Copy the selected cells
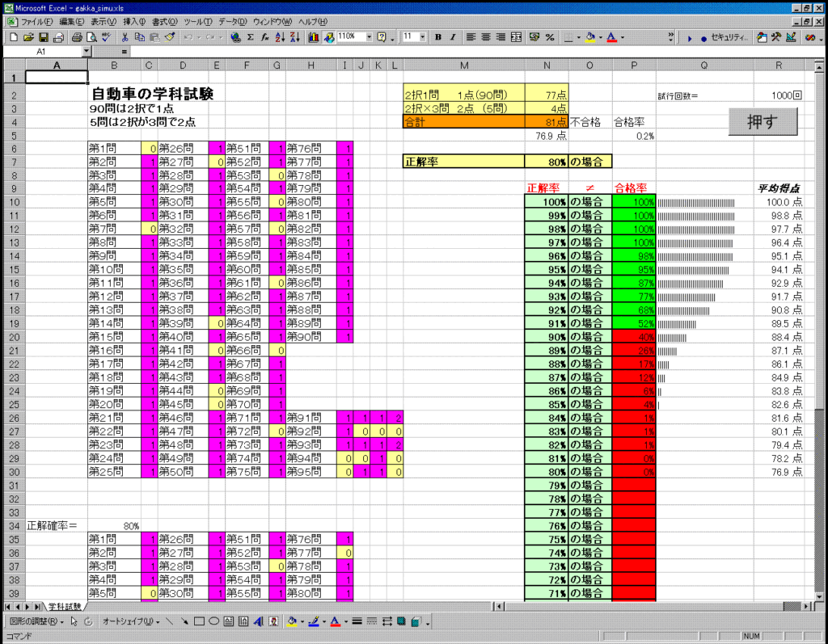The height and width of the screenshot is (644, 828). point(140,37)
